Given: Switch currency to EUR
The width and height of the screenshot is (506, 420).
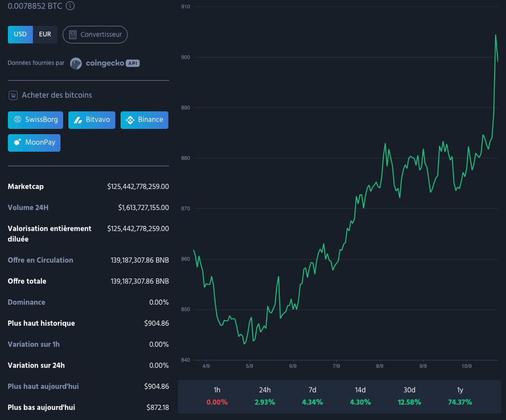Looking at the screenshot, I should click(x=45, y=34).
